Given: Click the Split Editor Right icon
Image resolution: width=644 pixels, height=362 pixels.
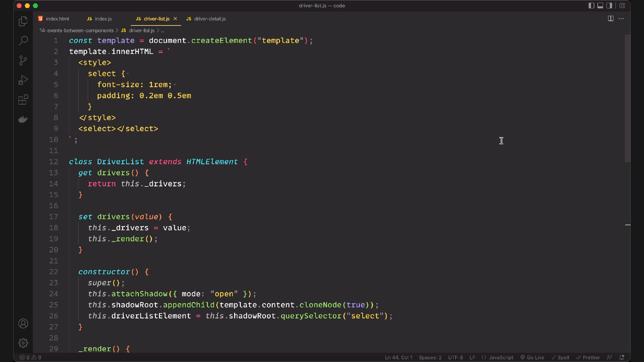Looking at the screenshot, I should point(610,18).
